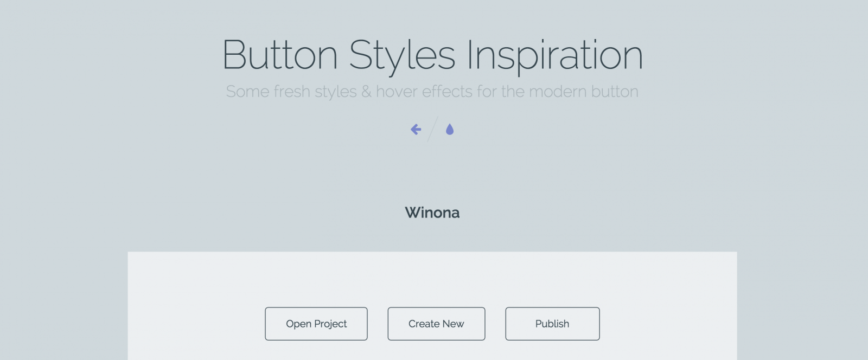The image size is (868, 360).
Task: Click the word "Styles" in the heading
Action: pyautogui.click(x=401, y=55)
